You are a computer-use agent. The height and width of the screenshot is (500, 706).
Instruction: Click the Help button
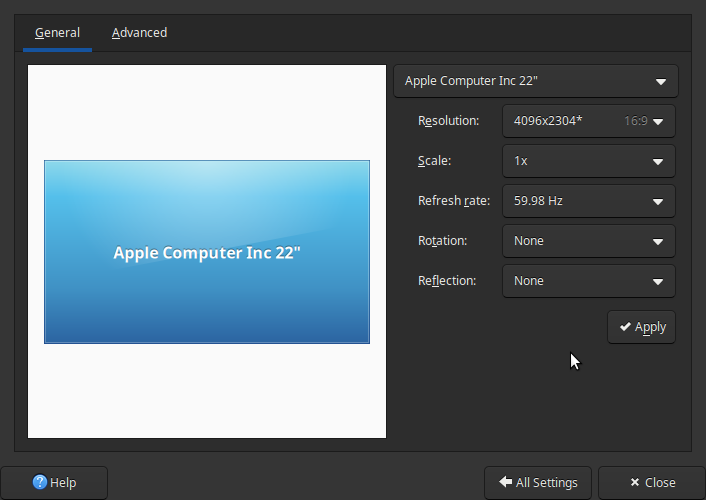pos(54,482)
